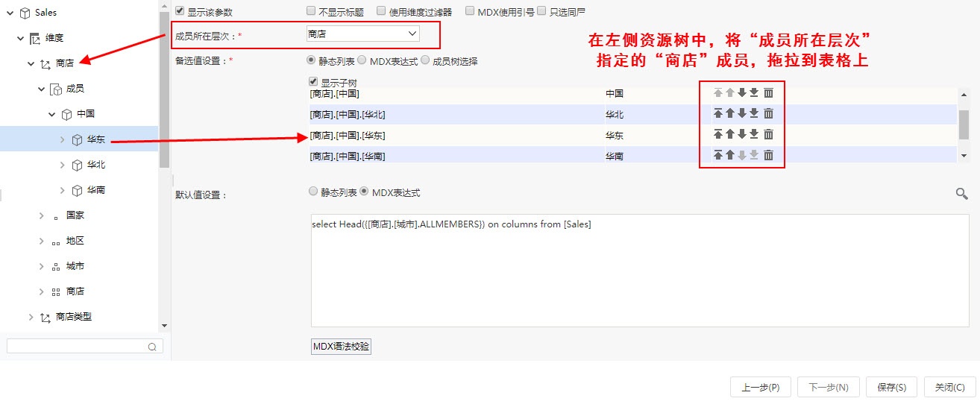This screenshot has width=980, height=410.
Task: Select MDX表达式 for default value settings
Action: [364, 192]
